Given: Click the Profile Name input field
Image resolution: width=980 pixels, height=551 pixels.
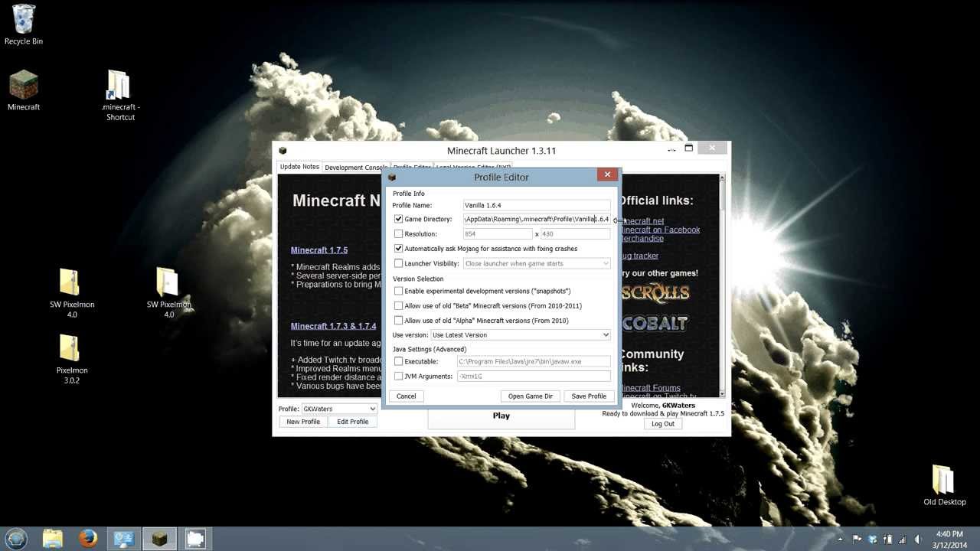Looking at the screenshot, I should point(537,205).
